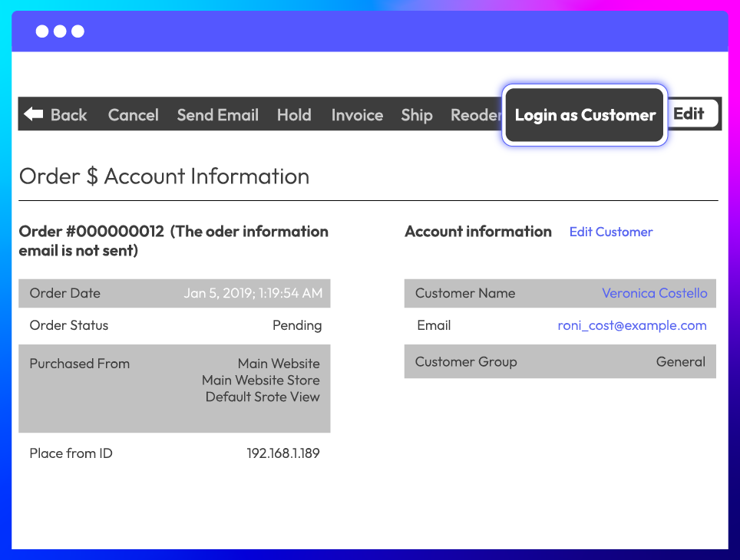The image size is (740, 560).
Task: Click the first white window dot
Action: click(42, 31)
